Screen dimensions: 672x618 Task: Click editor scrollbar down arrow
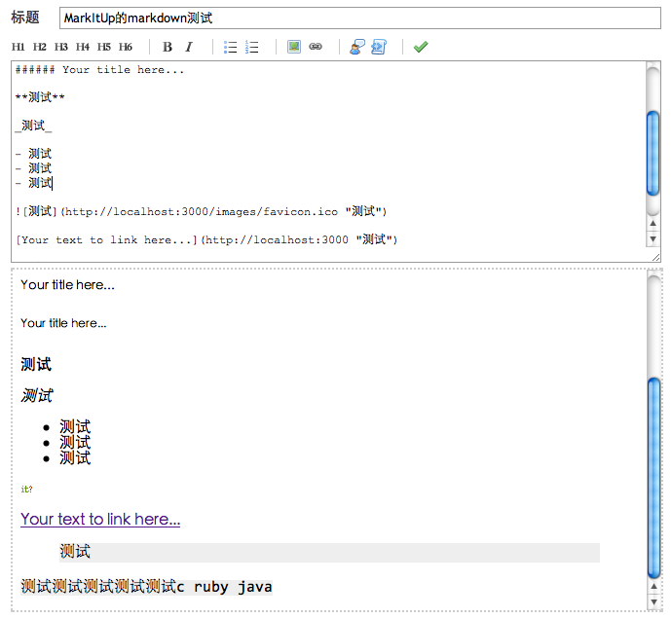pyautogui.click(x=653, y=239)
